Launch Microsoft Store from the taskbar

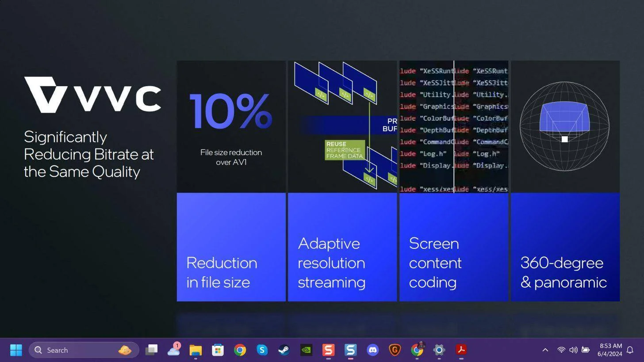point(218,350)
